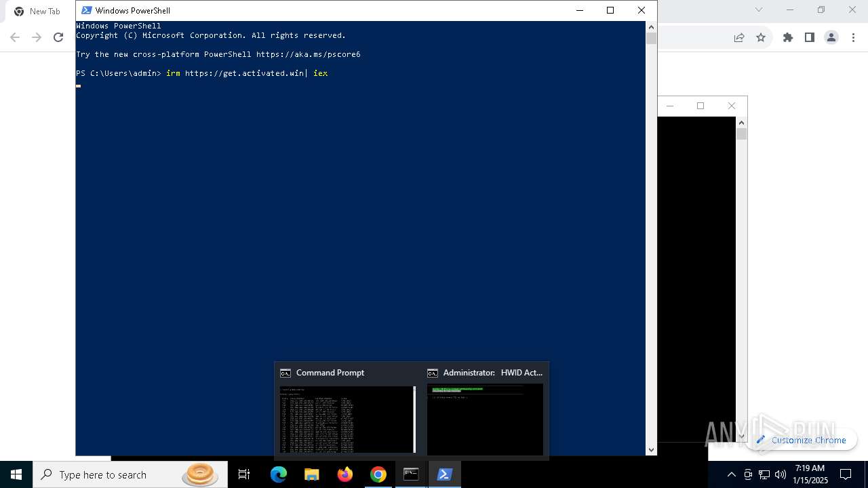The image size is (868, 488).
Task: Minimize the PowerShell window
Action: click(x=579, y=10)
